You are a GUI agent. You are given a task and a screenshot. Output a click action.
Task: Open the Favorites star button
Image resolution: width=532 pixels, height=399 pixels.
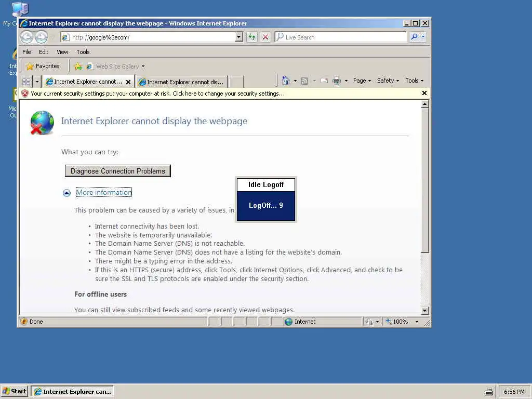click(43, 66)
